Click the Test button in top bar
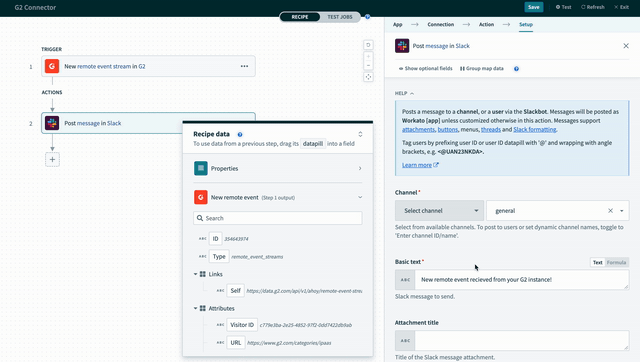This screenshot has height=362, width=640. pos(563,7)
